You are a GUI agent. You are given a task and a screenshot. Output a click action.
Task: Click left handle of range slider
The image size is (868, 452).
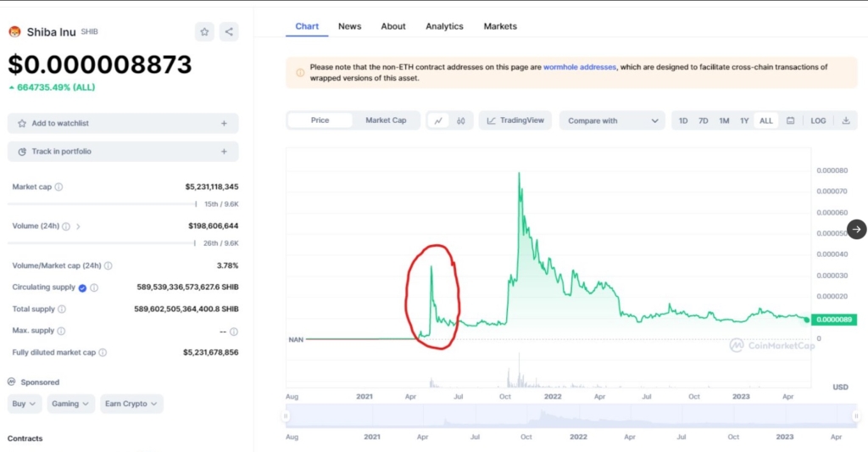286,416
